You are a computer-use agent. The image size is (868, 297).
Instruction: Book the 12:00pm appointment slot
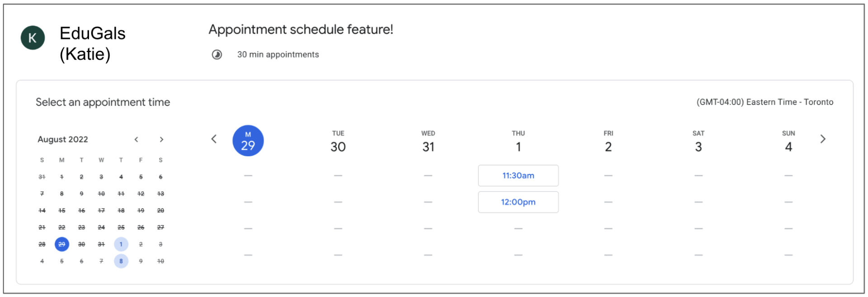coord(518,202)
